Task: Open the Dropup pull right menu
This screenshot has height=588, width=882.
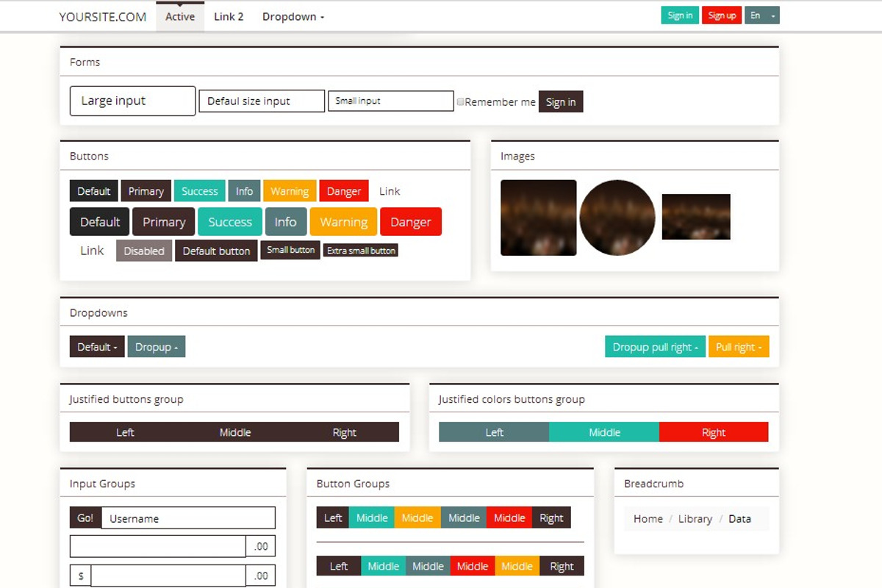Action: pos(655,346)
